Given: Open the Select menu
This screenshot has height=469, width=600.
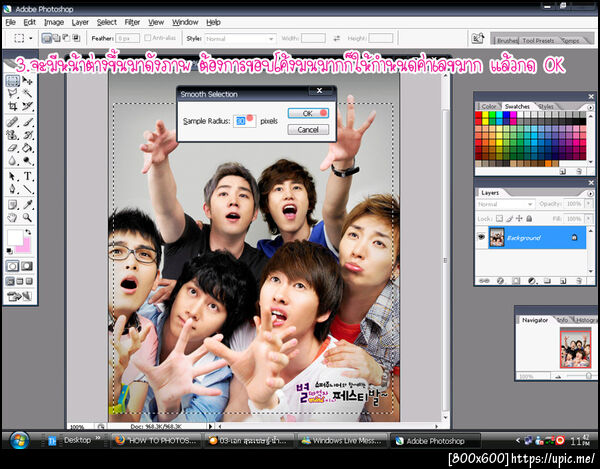Looking at the screenshot, I should [106, 22].
